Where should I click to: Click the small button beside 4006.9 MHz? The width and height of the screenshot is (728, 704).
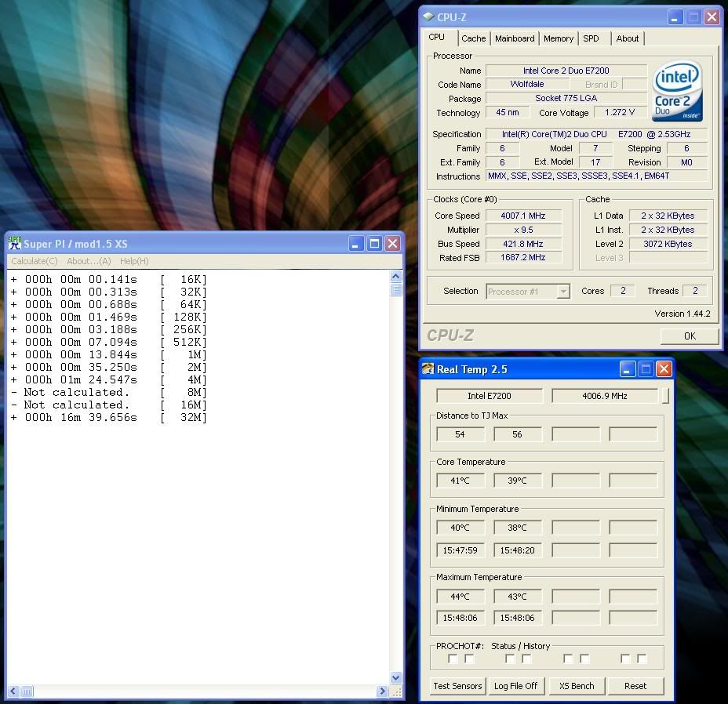tap(665, 396)
